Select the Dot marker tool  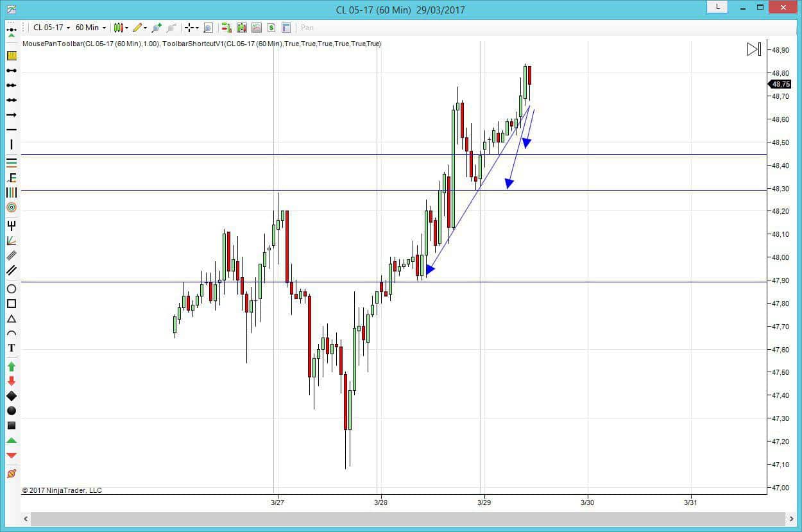[x=12, y=411]
